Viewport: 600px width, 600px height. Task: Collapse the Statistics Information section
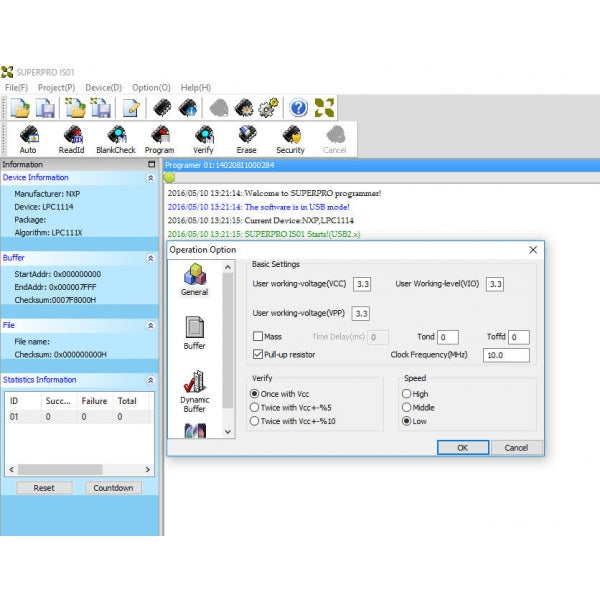click(150, 380)
